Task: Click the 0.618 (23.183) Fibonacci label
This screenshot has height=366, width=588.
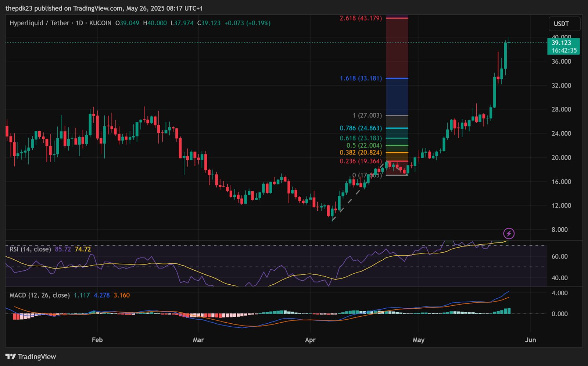Action: [x=361, y=138]
